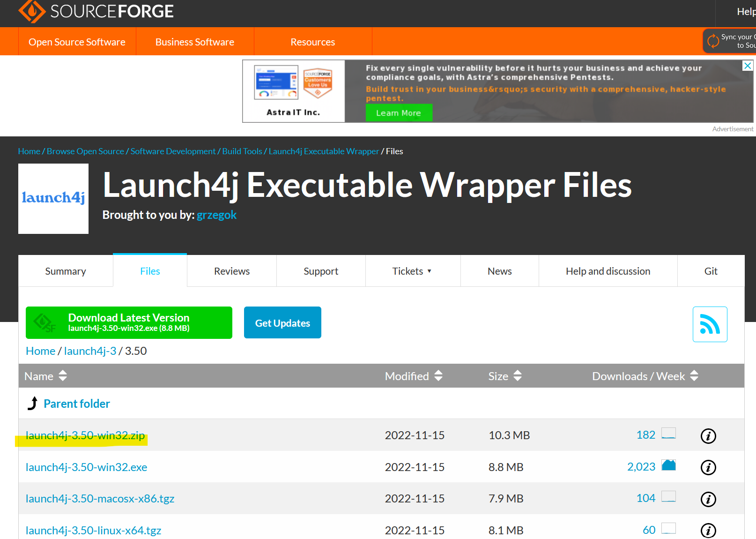This screenshot has width=756, height=539.
Task: Download launch4j-3.50-macosx-x86.tgz
Action: (100, 498)
